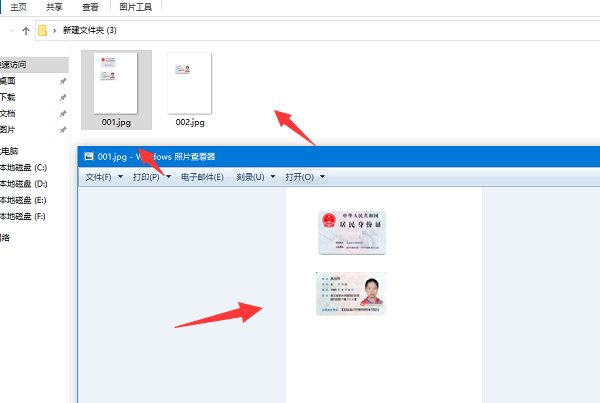Image resolution: width=600 pixels, height=403 pixels.
Task: Open the 查看 ribbon tab
Action: pos(90,7)
